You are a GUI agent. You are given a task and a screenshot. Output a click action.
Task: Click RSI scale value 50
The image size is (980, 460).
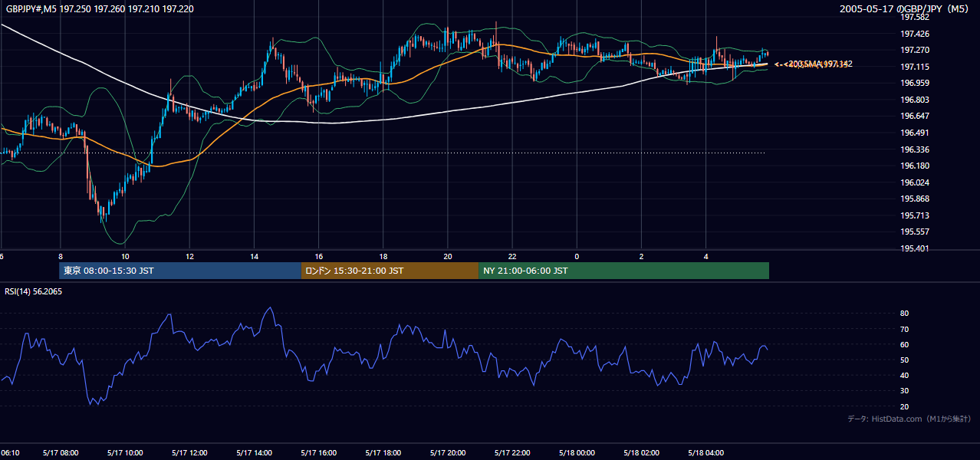tap(904, 360)
